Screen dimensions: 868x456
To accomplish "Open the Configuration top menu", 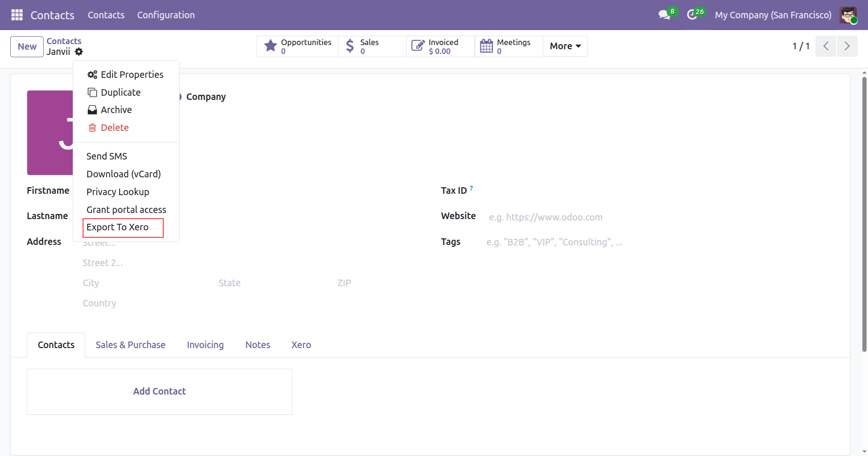I will (x=166, y=15).
